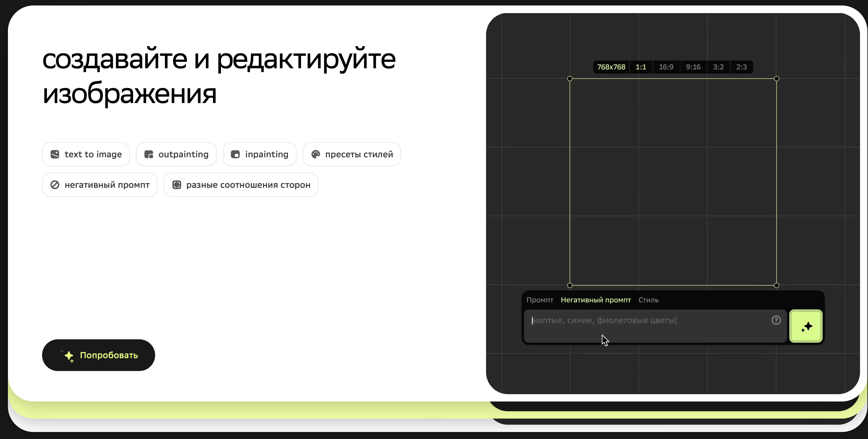Viewport: 868px width, 439px height.
Task: Focus the negative prompt text input field
Action: (655, 326)
